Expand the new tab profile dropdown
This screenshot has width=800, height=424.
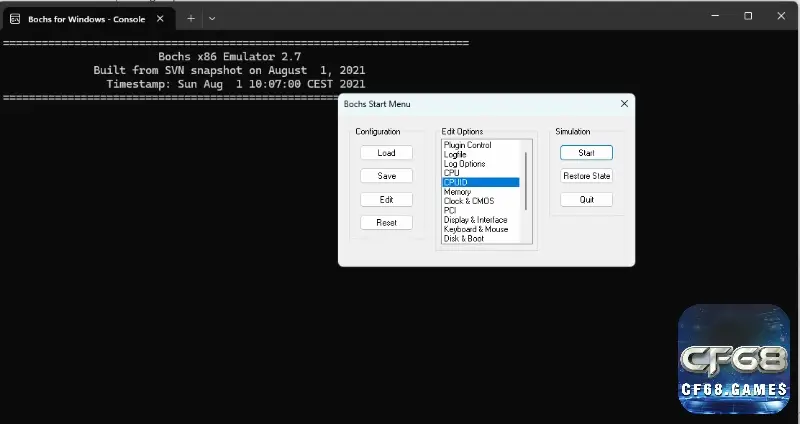[x=212, y=19]
